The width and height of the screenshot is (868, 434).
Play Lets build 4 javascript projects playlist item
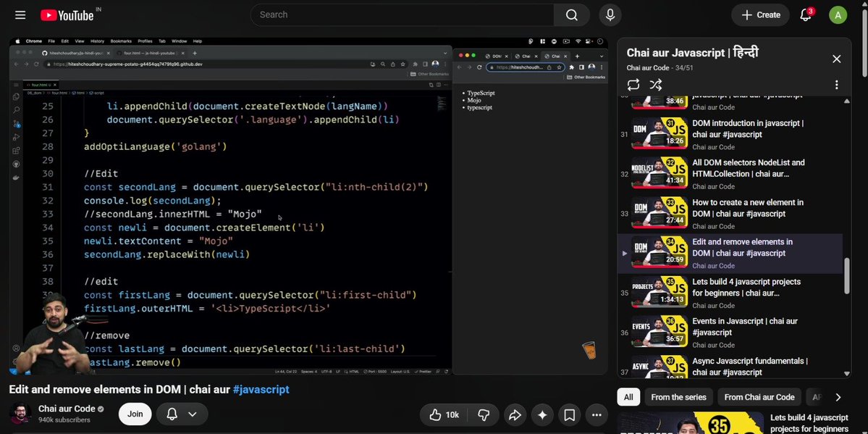tap(730, 293)
